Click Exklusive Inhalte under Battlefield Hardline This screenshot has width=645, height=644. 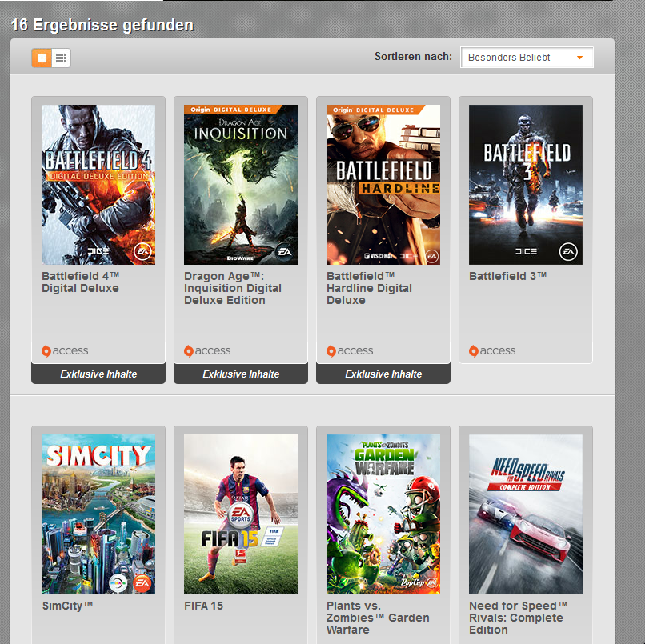(383, 374)
